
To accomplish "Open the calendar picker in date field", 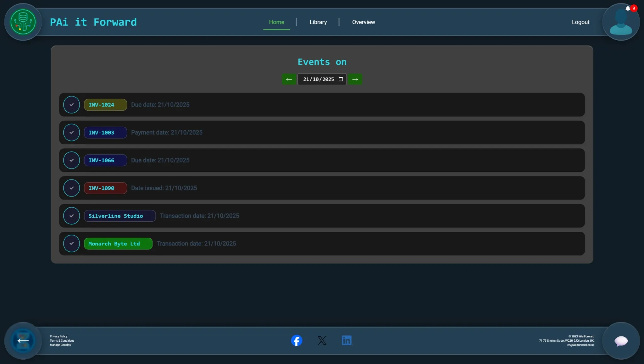I will (x=341, y=79).
